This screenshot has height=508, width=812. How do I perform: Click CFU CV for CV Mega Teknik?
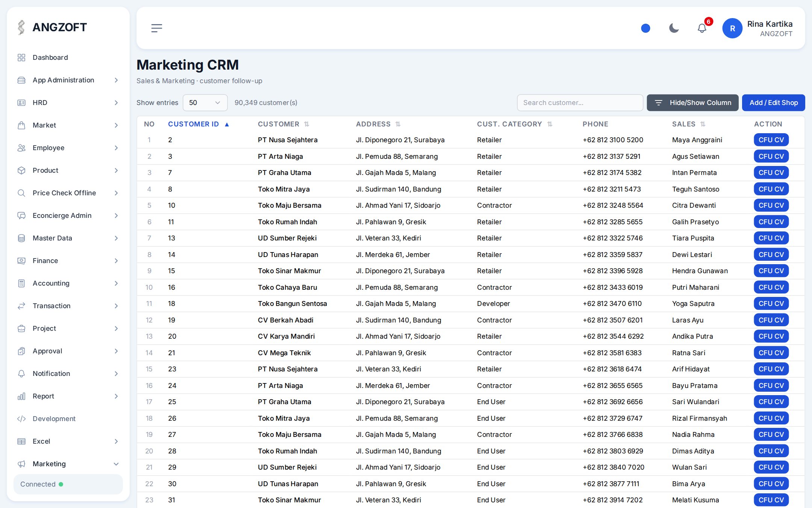[771, 353]
